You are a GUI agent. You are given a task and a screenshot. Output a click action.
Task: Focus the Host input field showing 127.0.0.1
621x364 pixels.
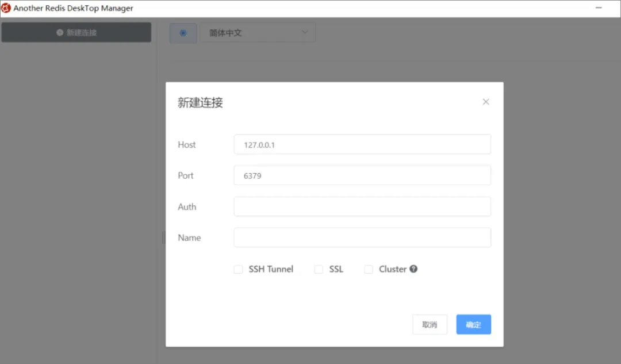[362, 144]
